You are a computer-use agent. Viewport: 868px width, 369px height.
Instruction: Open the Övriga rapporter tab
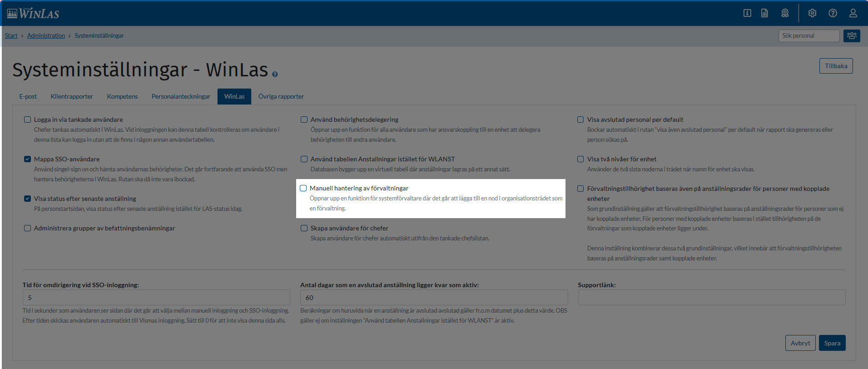[281, 96]
